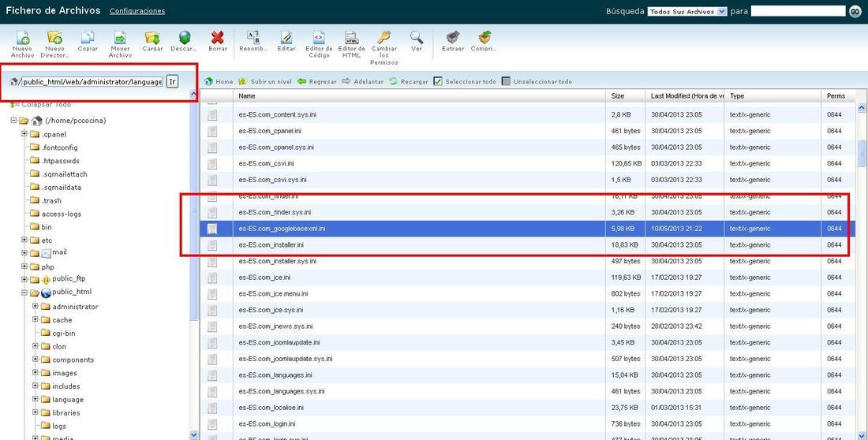Click the Regresar back arrow
868x440 pixels.
[316, 81]
